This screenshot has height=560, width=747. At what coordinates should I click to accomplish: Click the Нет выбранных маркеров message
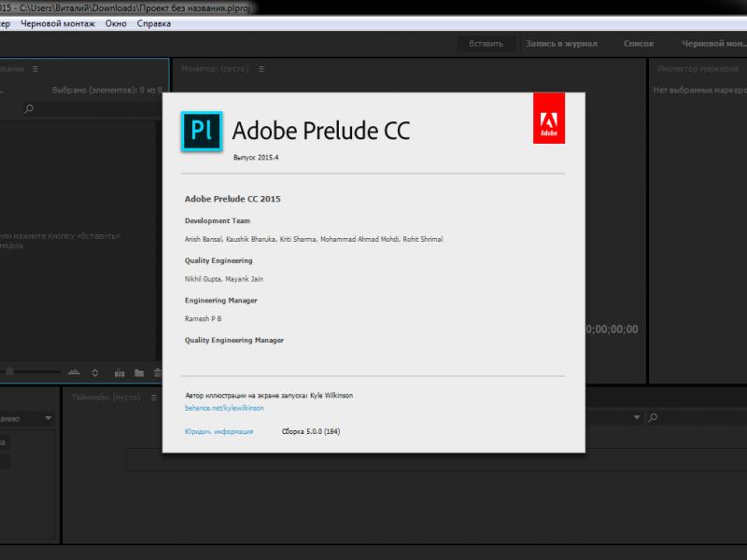[x=699, y=90]
